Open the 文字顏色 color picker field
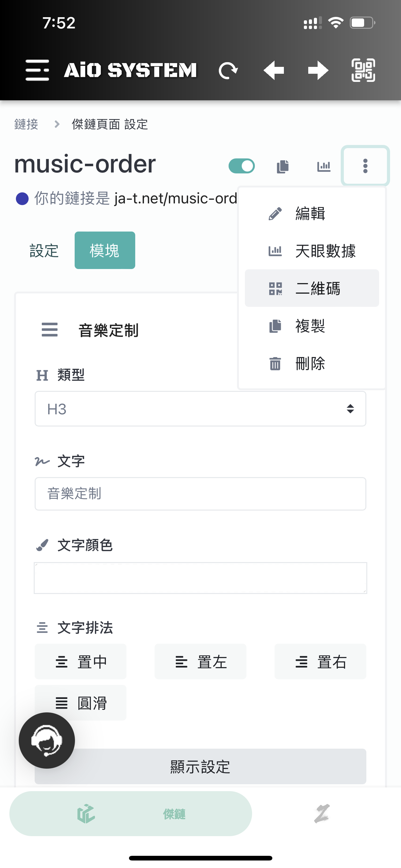Viewport: 401px width, 868px height. coord(200,578)
